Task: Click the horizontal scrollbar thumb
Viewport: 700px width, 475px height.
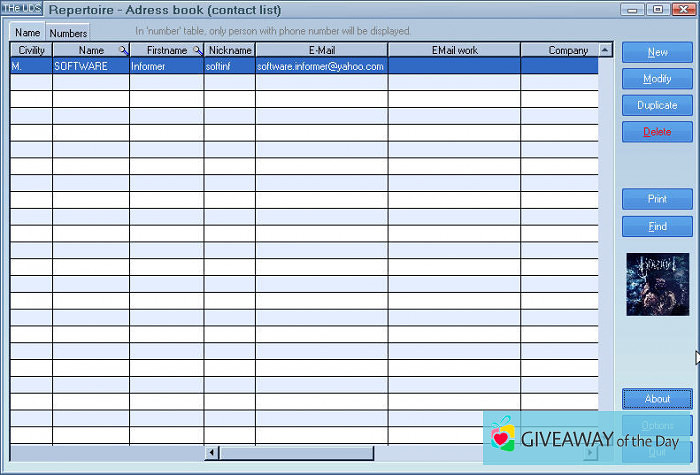Action: 295,453
